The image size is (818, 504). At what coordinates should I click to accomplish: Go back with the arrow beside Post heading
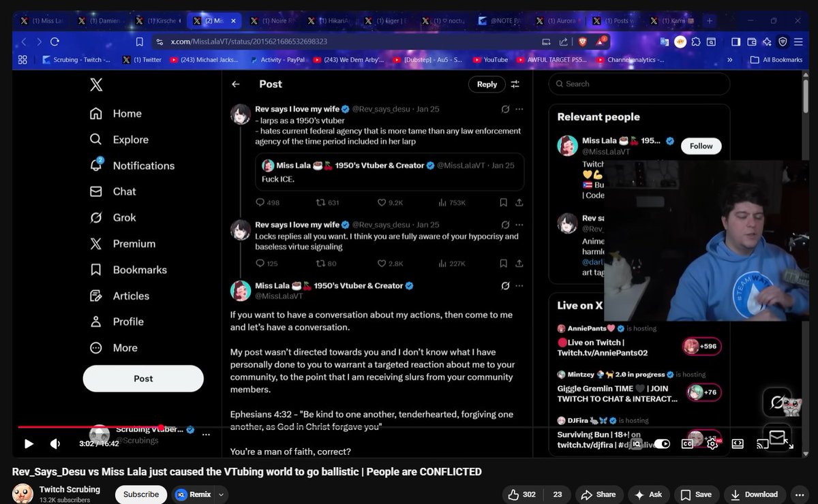point(236,84)
